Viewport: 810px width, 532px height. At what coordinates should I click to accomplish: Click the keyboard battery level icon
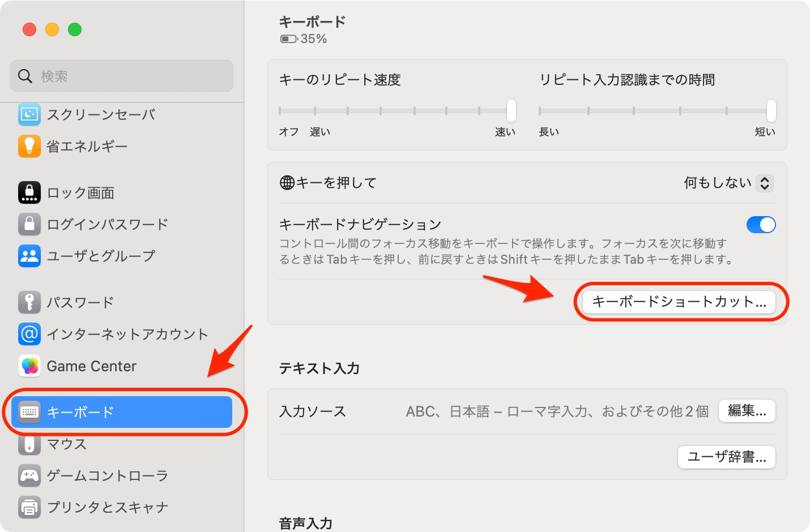click(289, 39)
